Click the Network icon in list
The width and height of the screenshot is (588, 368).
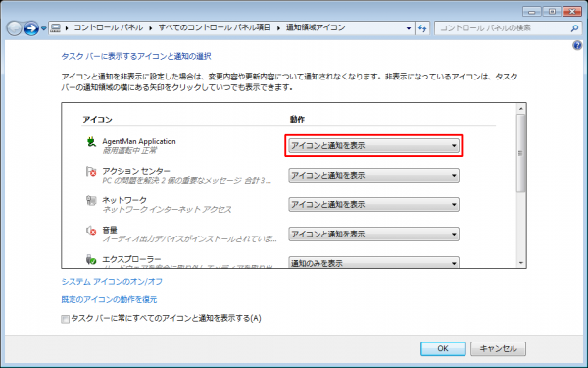[91, 201]
